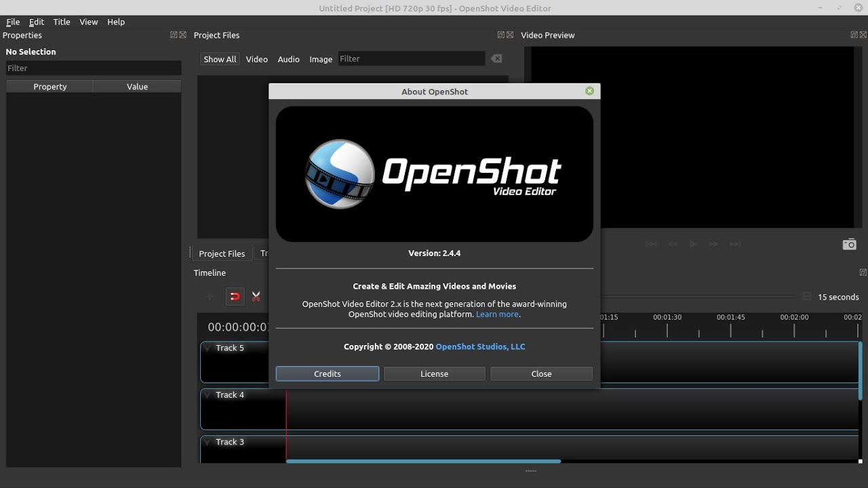The image size is (868, 488).
Task: Filter project files by Video
Action: pos(257,59)
